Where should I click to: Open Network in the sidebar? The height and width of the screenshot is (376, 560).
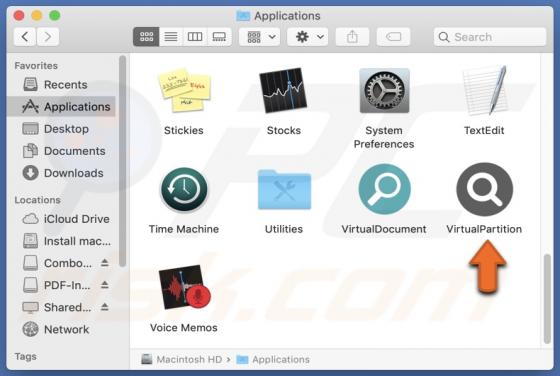[x=61, y=329]
